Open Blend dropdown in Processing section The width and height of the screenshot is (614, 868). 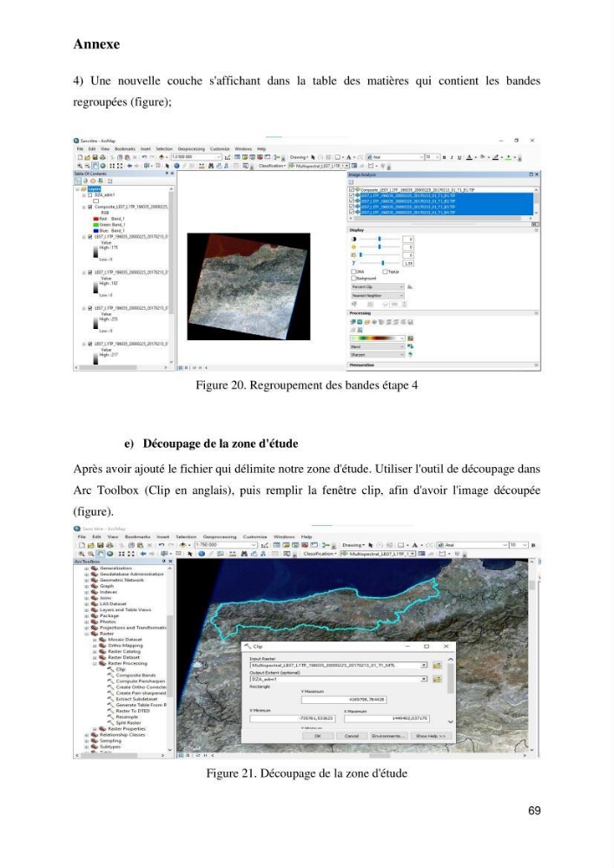point(378,346)
